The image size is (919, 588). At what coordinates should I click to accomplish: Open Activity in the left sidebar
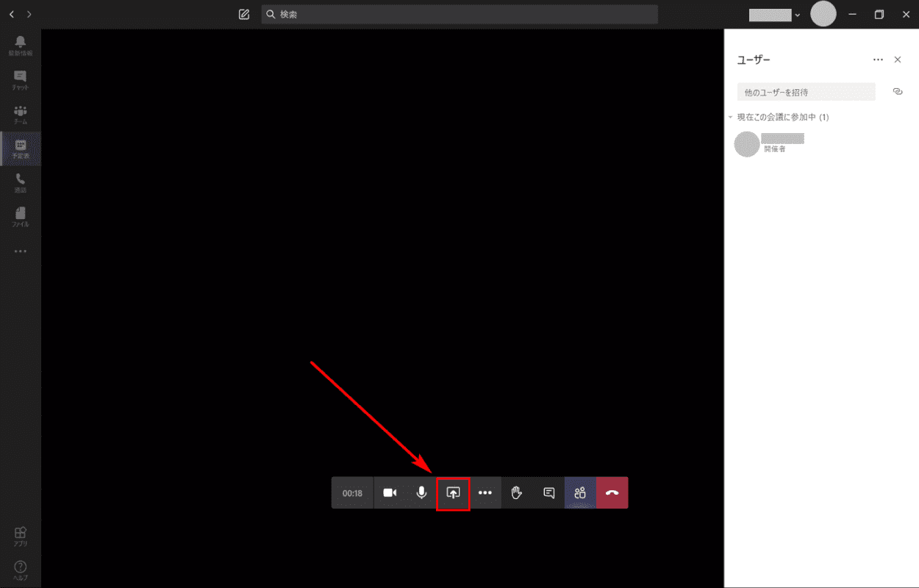click(21, 46)
